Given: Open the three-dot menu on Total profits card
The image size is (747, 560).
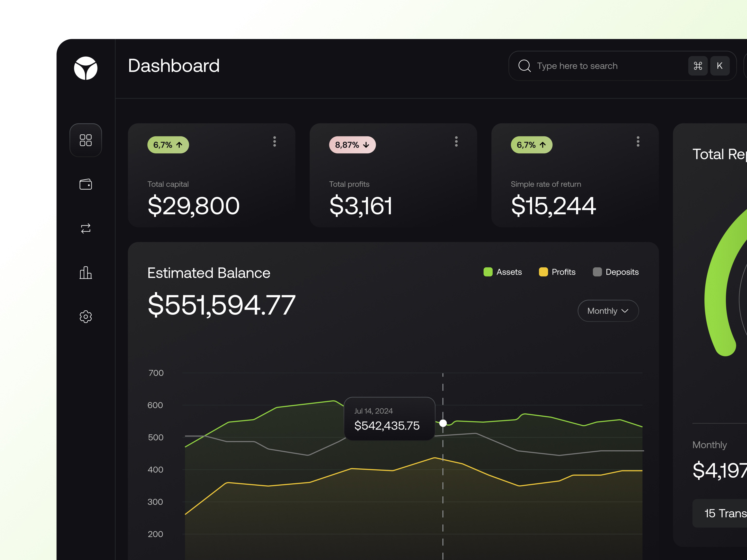Looking at the screenshot, I should [456, 142].
